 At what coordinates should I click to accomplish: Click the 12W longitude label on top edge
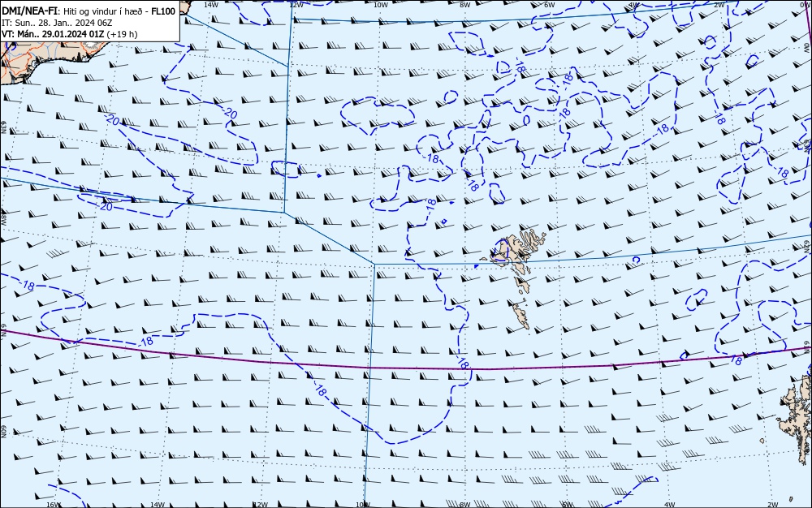(296, 5)
